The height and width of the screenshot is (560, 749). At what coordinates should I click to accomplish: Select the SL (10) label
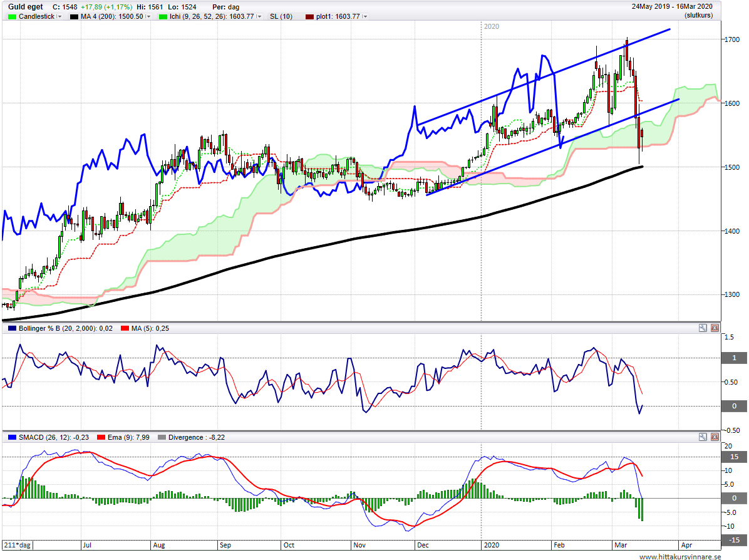(281, 16)
